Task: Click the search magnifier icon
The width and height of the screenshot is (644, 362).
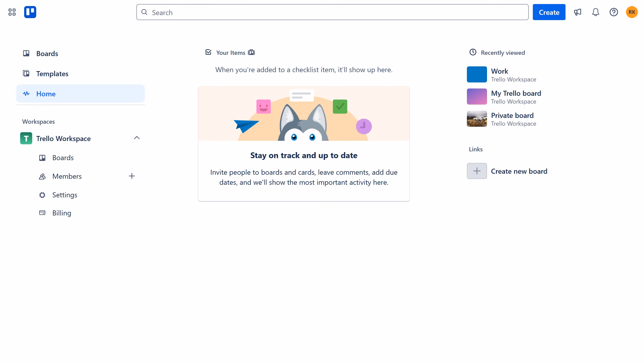Action: click(144, 12)
